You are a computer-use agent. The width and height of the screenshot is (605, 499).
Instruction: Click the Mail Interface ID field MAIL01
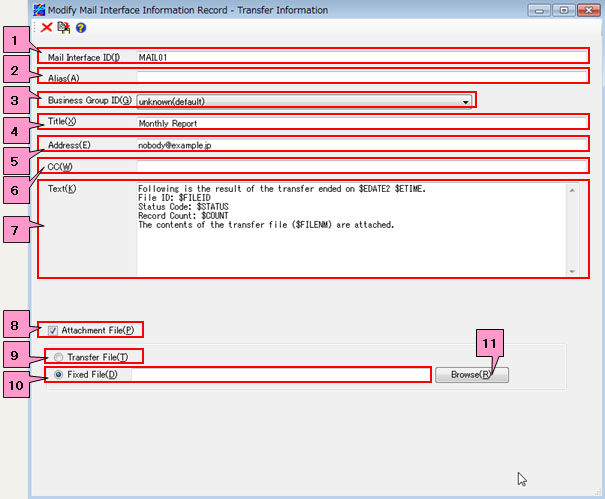tap(360, 57)
